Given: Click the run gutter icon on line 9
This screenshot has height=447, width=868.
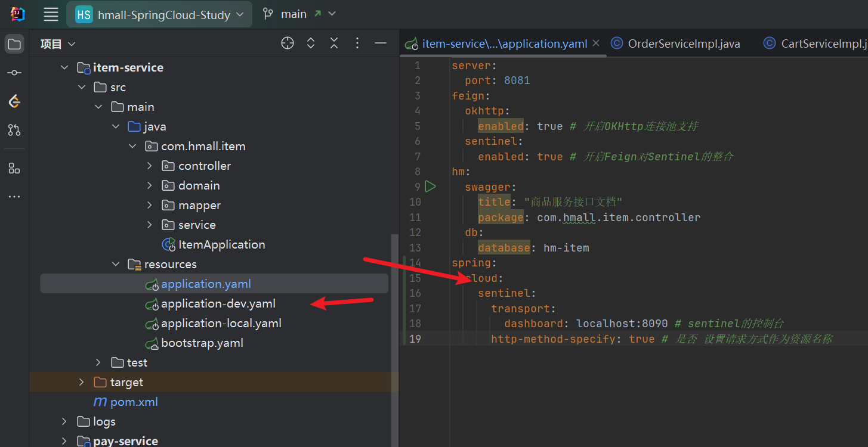Looking at the screenshot, I should pyautogui.click(x=430, y=187).
